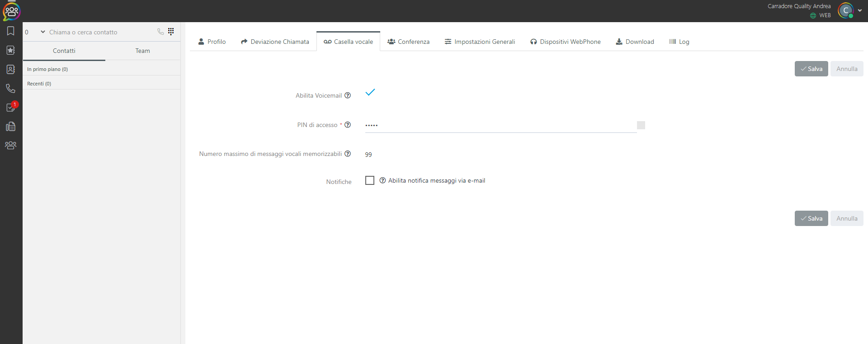
Task: Click the top Annulla button
Action: (847, 69)
